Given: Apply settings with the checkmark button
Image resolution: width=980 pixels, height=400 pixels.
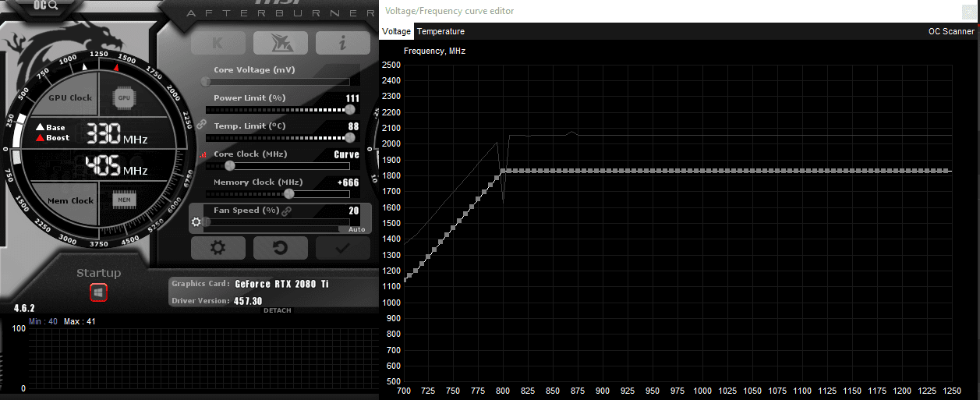Looking at the screenshot, I should pyautogui.click(x=342, y=248).
